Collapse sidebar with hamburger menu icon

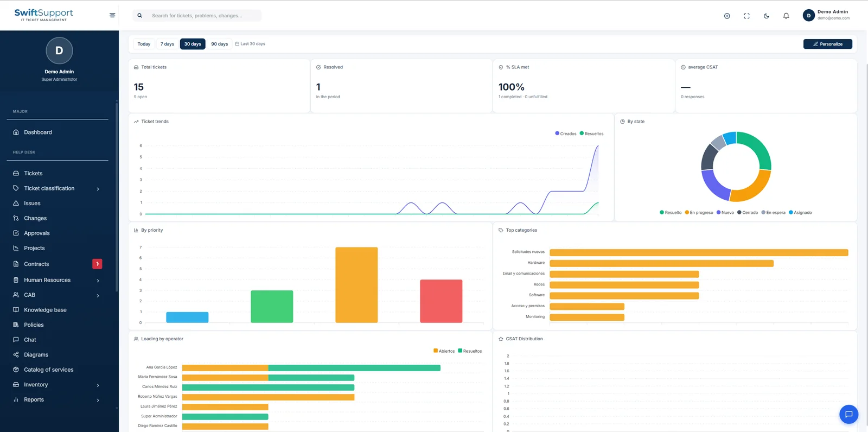(x=112, y=15)
